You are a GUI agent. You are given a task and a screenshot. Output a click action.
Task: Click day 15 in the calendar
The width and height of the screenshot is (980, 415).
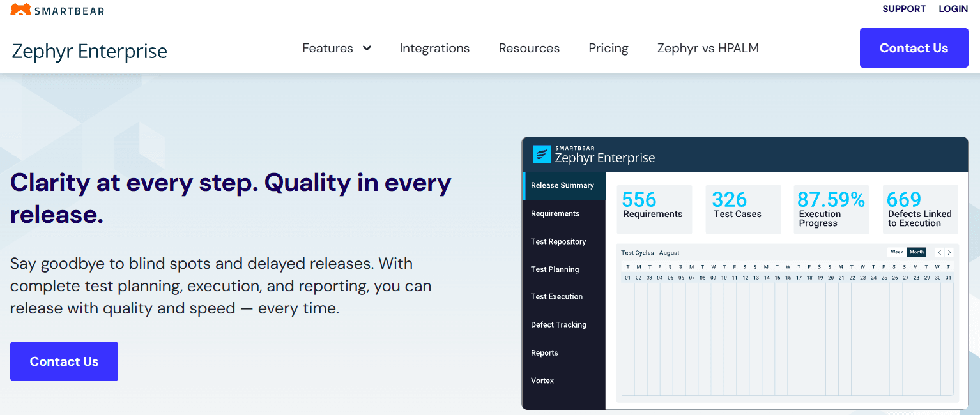click(x=777, y=278)
